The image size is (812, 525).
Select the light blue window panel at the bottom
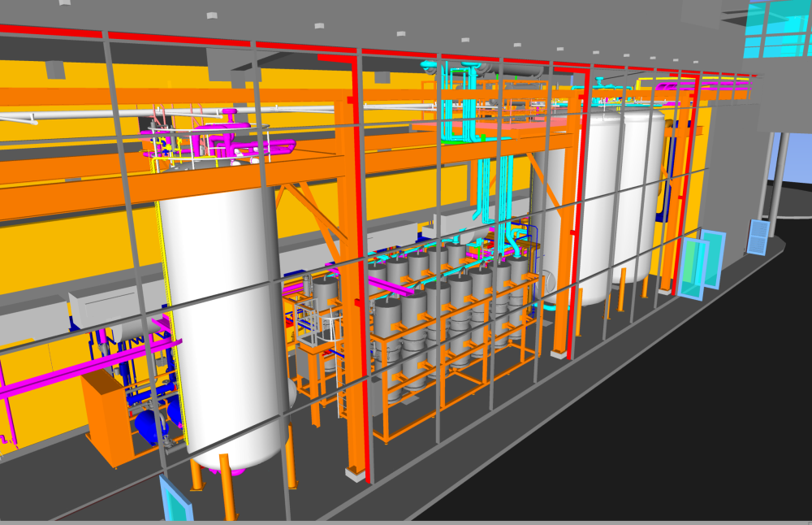tap(174, 499)
